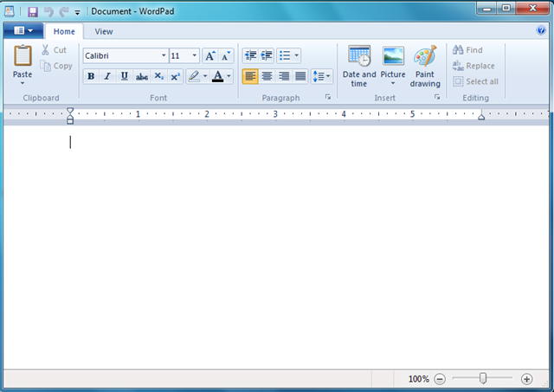Click Replace in the Editing group
The height and width of the screenshot is (392, 554).
point(473,66)
